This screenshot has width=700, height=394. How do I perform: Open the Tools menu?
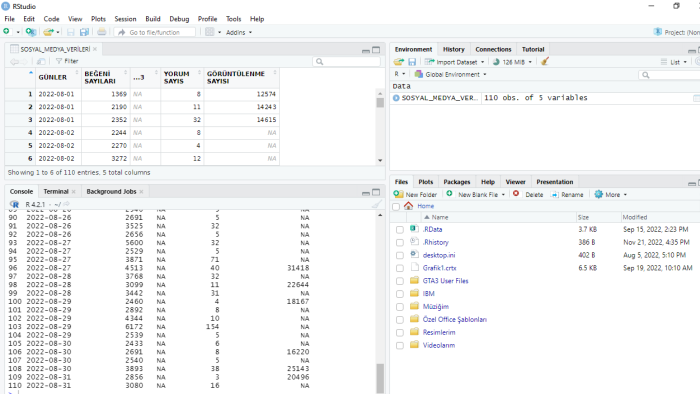click(x=233, y=19)
